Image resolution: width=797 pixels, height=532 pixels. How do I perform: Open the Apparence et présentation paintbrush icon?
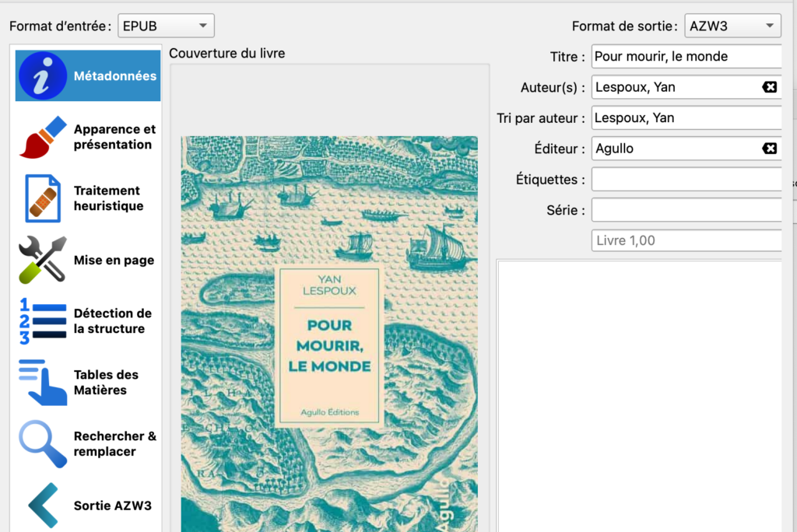coord(44,137)
